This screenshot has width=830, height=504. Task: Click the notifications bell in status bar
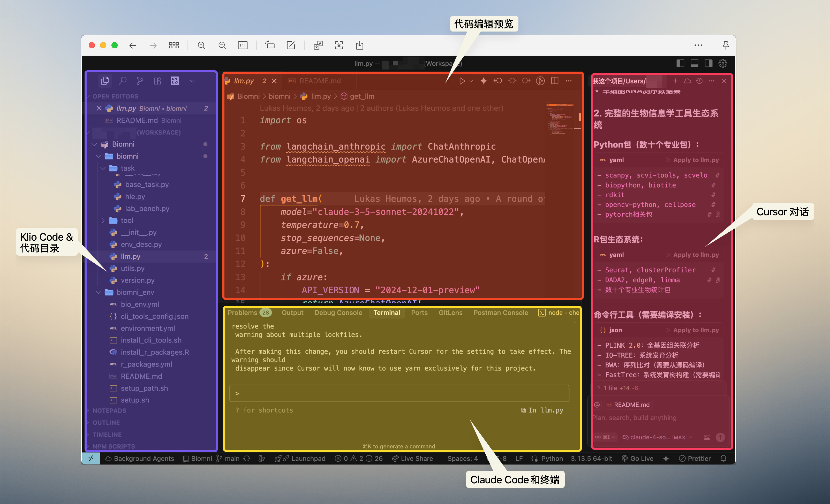723,459
